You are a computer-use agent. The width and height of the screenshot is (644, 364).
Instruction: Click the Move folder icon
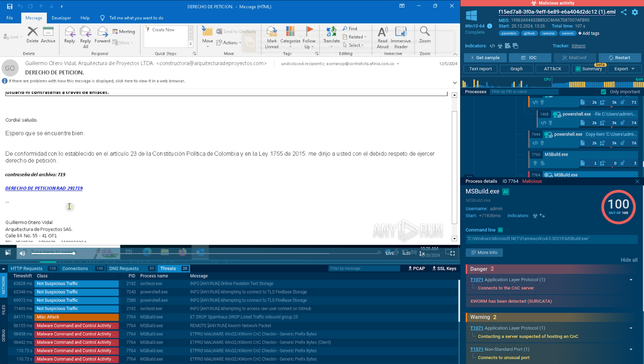207,31
